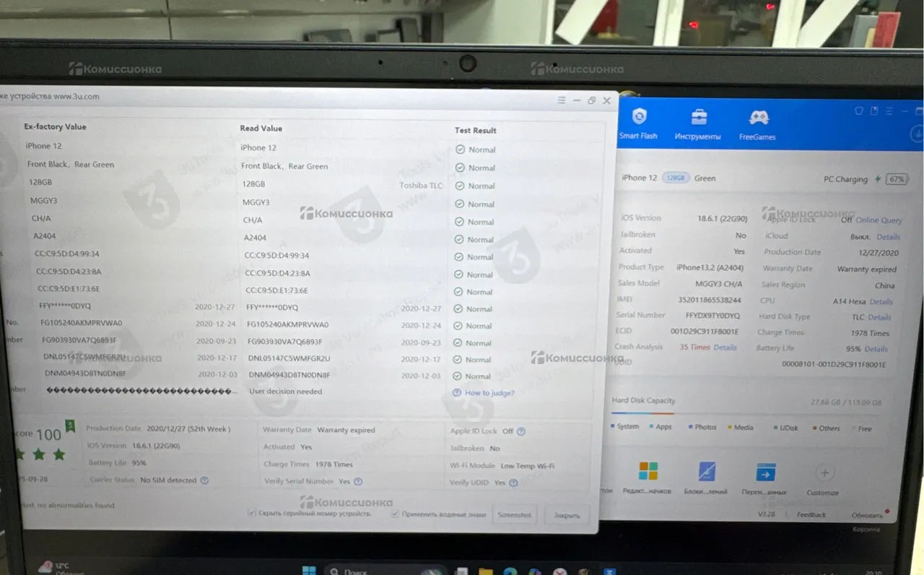Click the help icon next to Carrier Status
The image size is (924, 575).
point(204,480)
